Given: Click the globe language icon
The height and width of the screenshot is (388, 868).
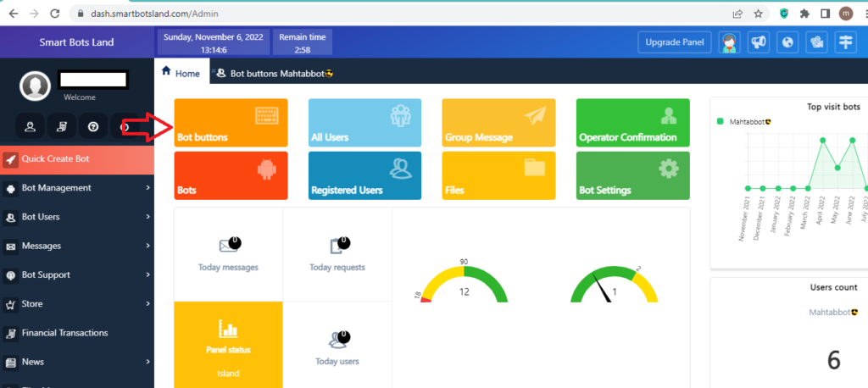Looking at the screenshot, I should [787, 42].
